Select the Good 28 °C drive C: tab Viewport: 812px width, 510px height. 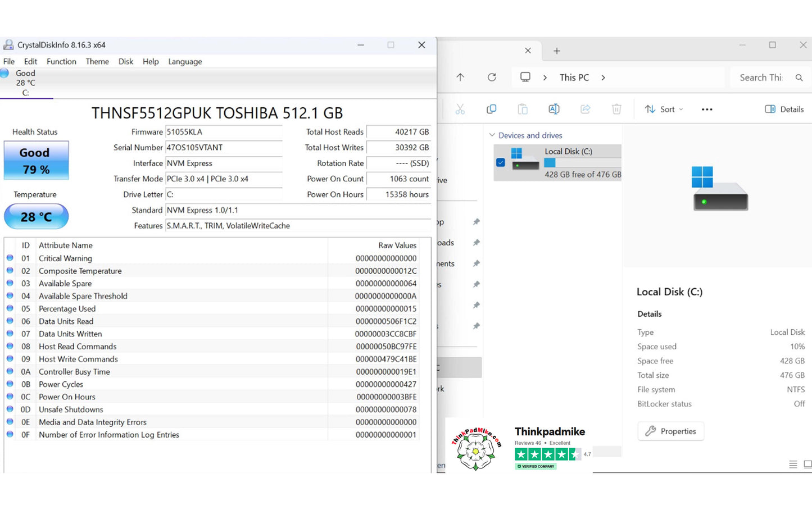[x=26, y=83]
